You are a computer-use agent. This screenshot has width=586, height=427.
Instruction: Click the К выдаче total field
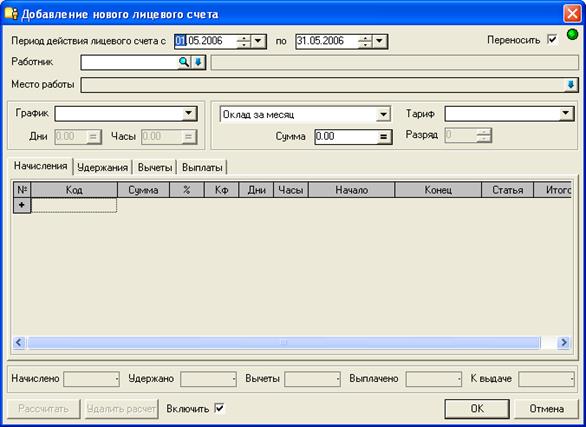(x=546, y=379)
